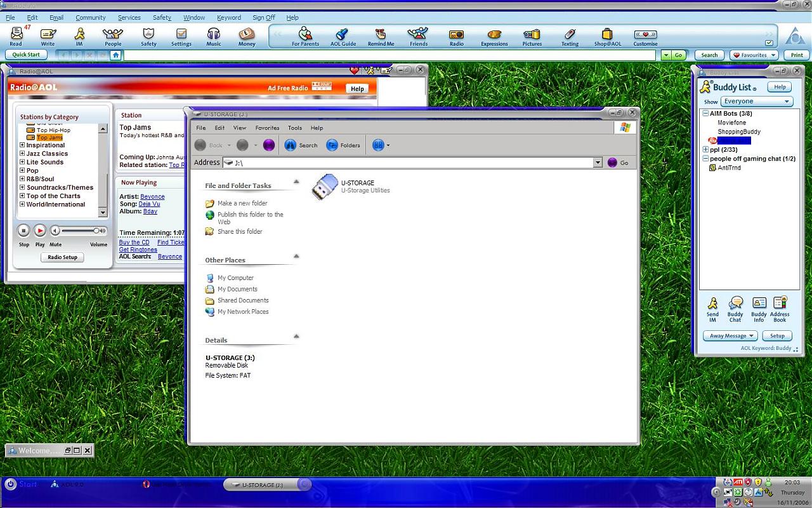
Task: Open Buddy Chat icon
Action: pos(735,309)
